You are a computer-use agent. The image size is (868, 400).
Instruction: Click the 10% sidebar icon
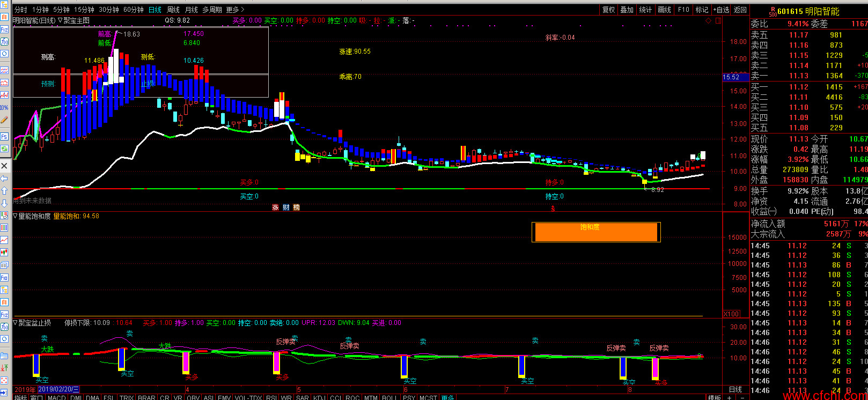[x=4, y=107]
